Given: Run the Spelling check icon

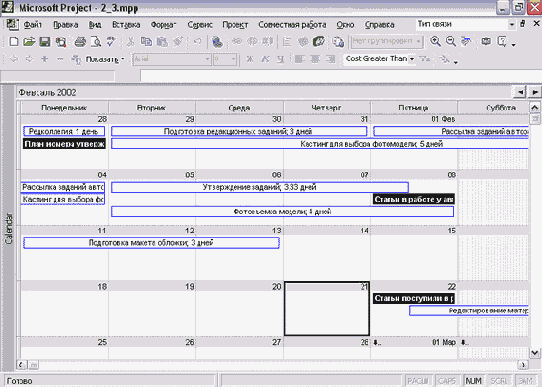Looking at the screenshot, I should (111, 42).
